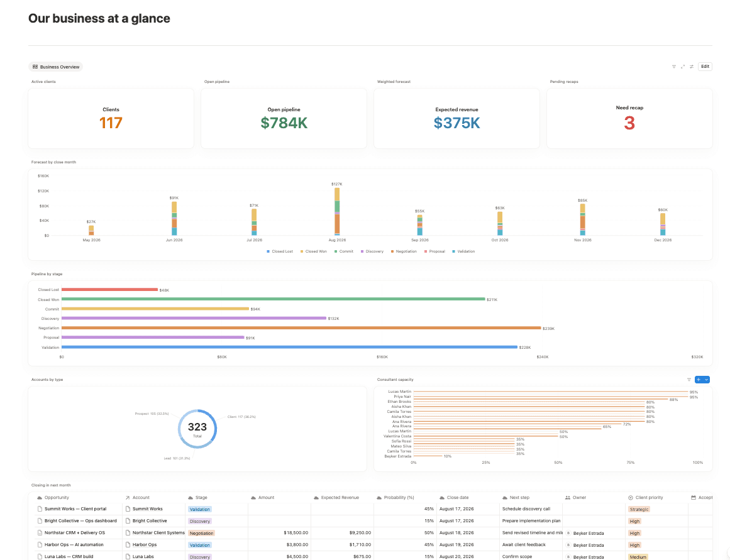Click the Nov 2026 stacked bar
Viewport: 730px width, 560px height.
(x=582, y=219)
